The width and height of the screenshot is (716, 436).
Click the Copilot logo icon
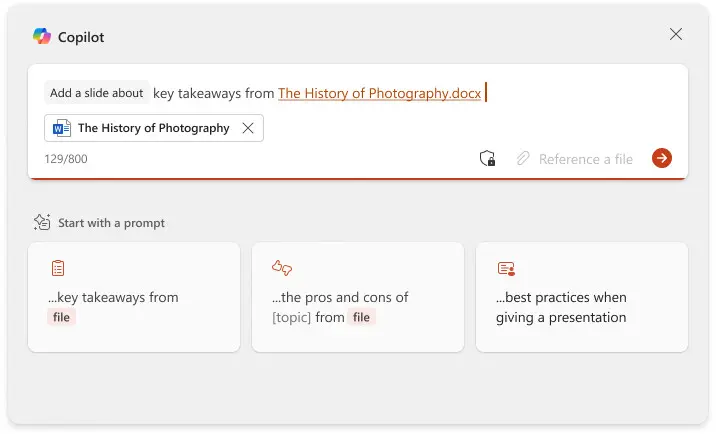click(41, 36)
